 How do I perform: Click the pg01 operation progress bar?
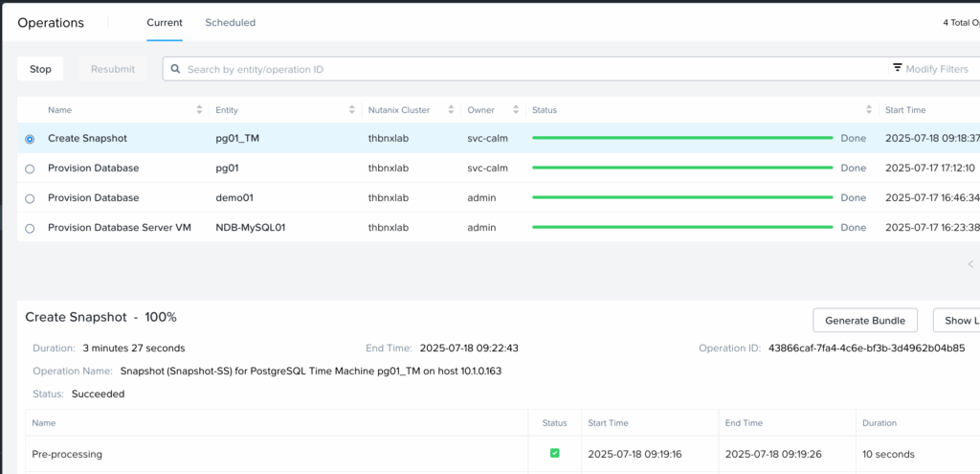[x=682, y=168]
